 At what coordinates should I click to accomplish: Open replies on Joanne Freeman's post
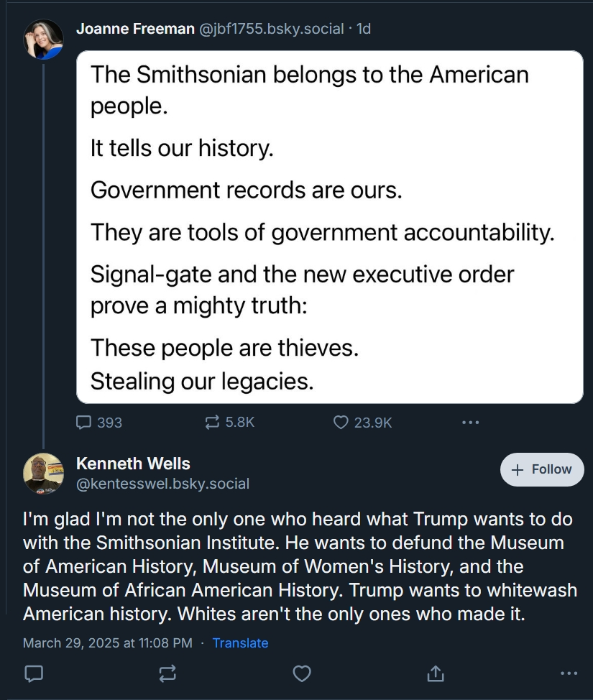tap(98, 423)
